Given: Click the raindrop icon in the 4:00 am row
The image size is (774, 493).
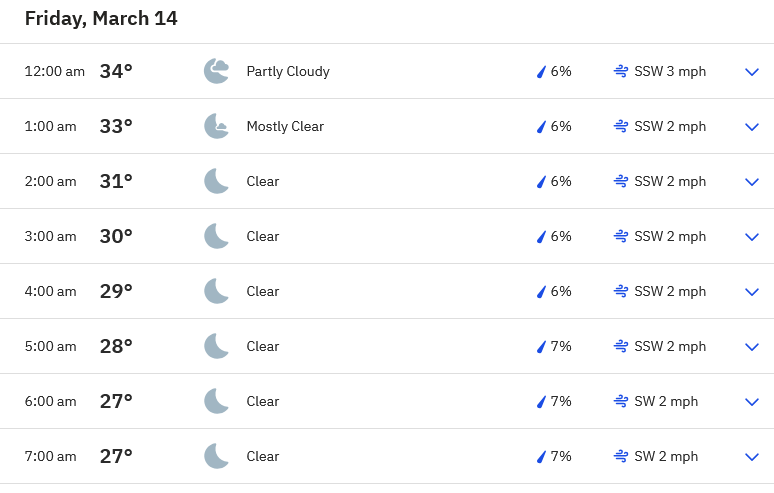Looking at the screenshot, I should (541, 291).
